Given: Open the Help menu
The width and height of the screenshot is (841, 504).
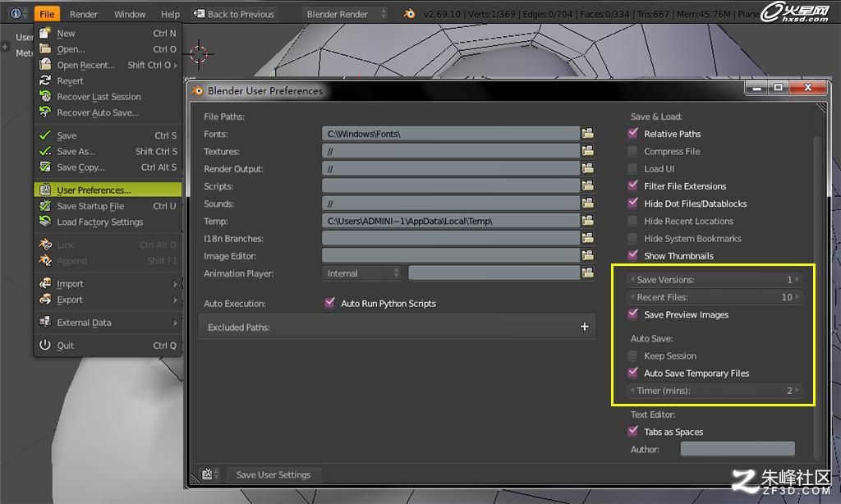Looking at the screenshot, I should 171,14.
